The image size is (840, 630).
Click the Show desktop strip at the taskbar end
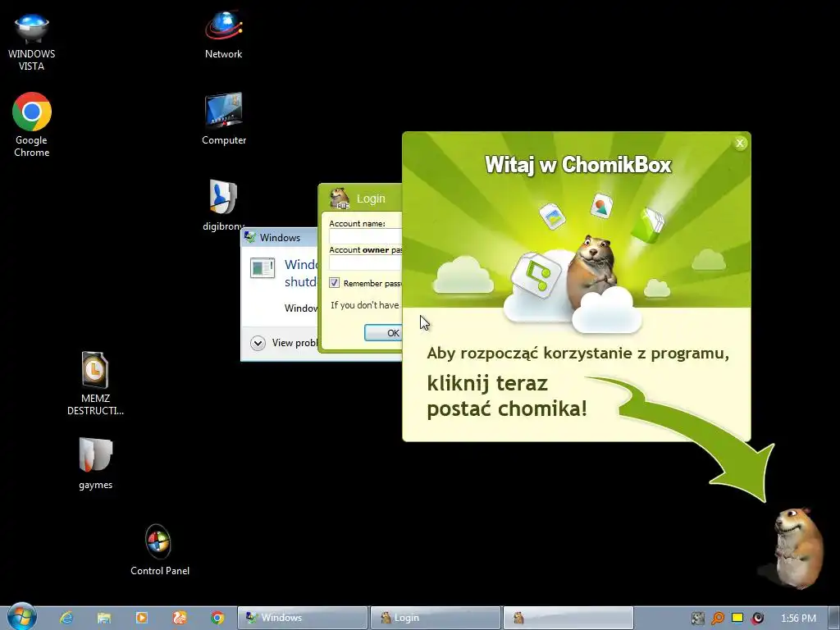pyautogui.click(x=834, y=618)
